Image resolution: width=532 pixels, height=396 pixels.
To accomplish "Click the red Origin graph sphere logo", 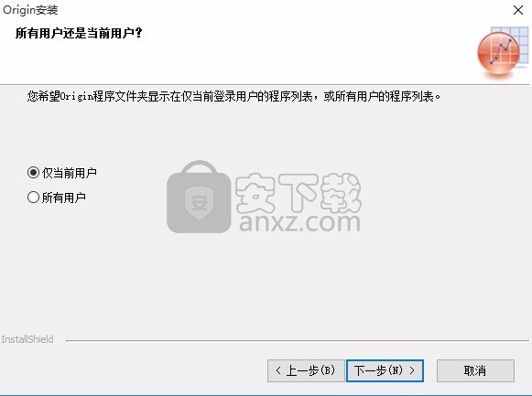I will pyautogui.click(x=498, y=53).
